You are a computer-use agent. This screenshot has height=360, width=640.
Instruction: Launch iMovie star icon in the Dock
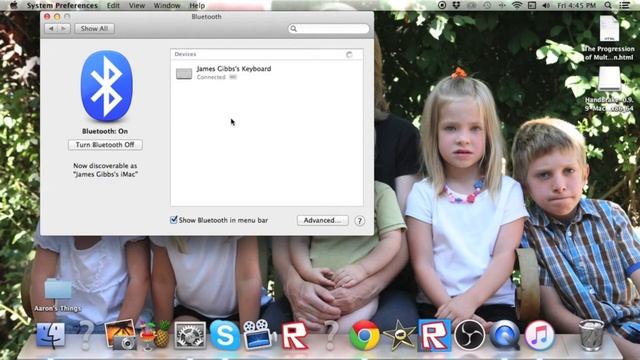399,335
